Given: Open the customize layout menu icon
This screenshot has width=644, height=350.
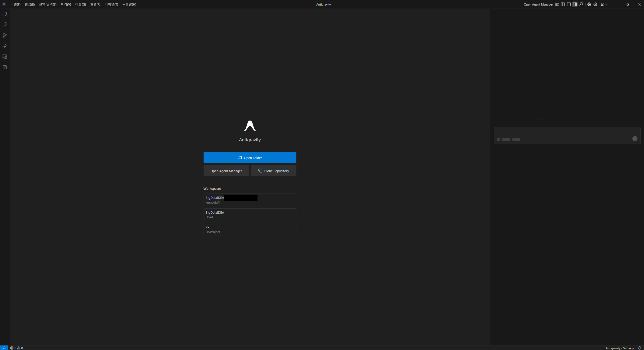Looking at the screenshot, I should [x=557, y=4].
